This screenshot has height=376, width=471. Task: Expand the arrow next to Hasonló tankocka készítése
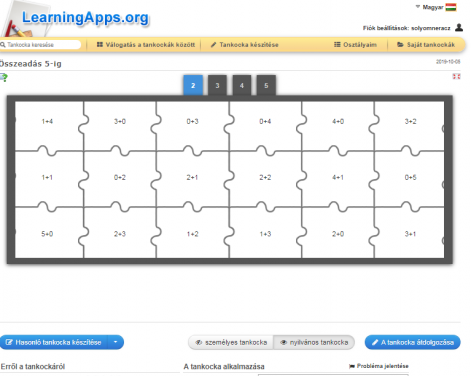pyautogui.click(x=116, y=342)
